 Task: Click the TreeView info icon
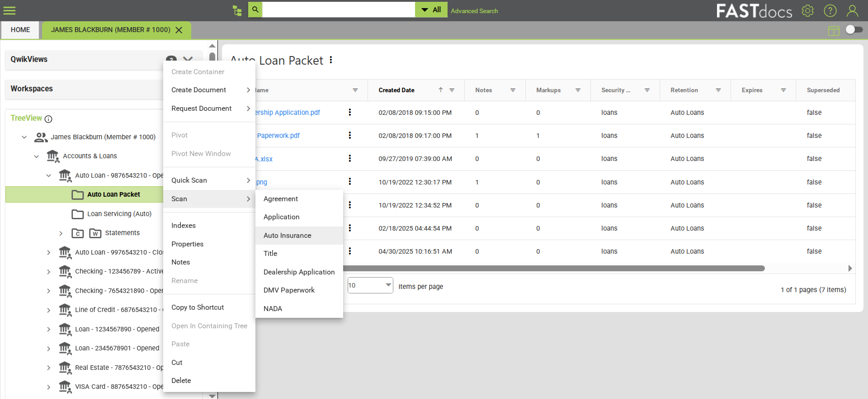pos(49,119)
